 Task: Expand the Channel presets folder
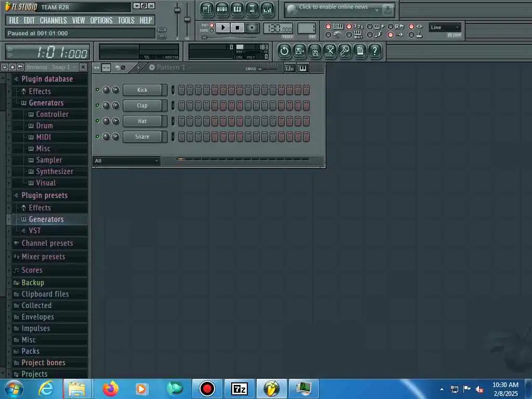coord(47,243)
